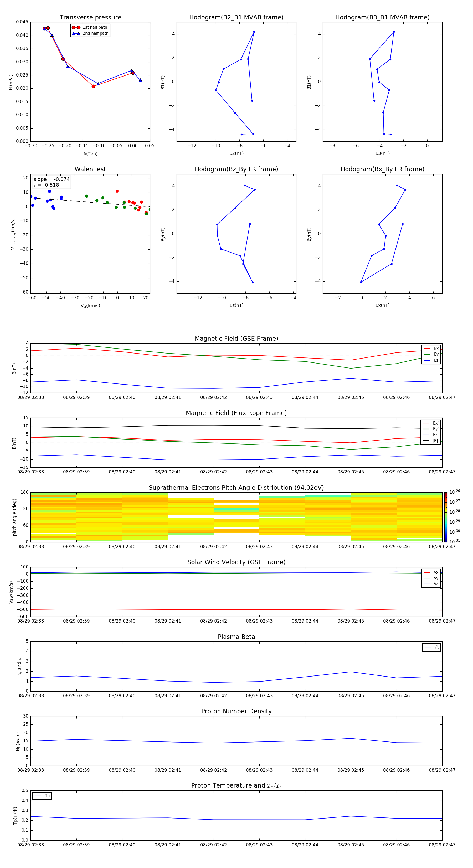
Task: Click the "A(T·m)" x-axis label
Action: (x=90, y=154)
